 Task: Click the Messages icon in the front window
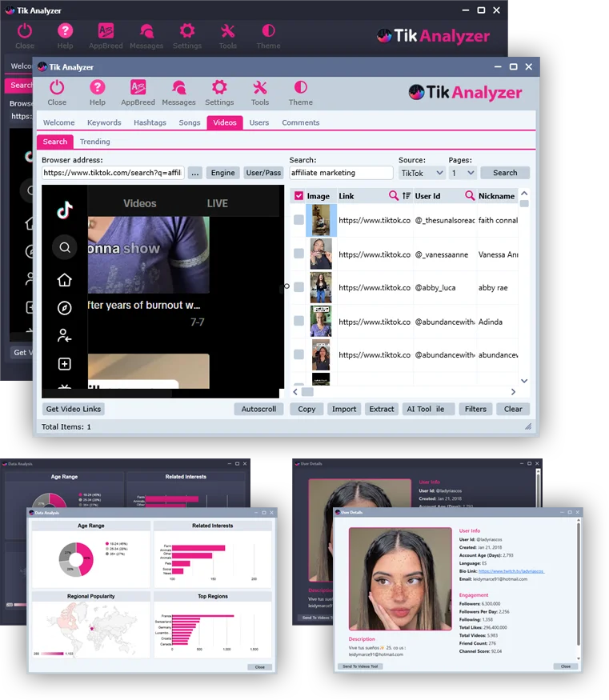(x=178, y=88)
